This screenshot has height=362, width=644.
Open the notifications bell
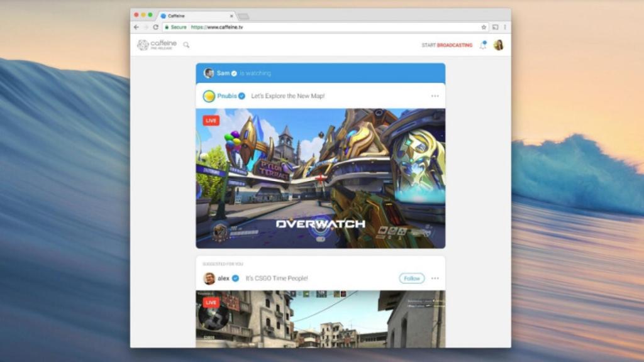tap(482, 45)
